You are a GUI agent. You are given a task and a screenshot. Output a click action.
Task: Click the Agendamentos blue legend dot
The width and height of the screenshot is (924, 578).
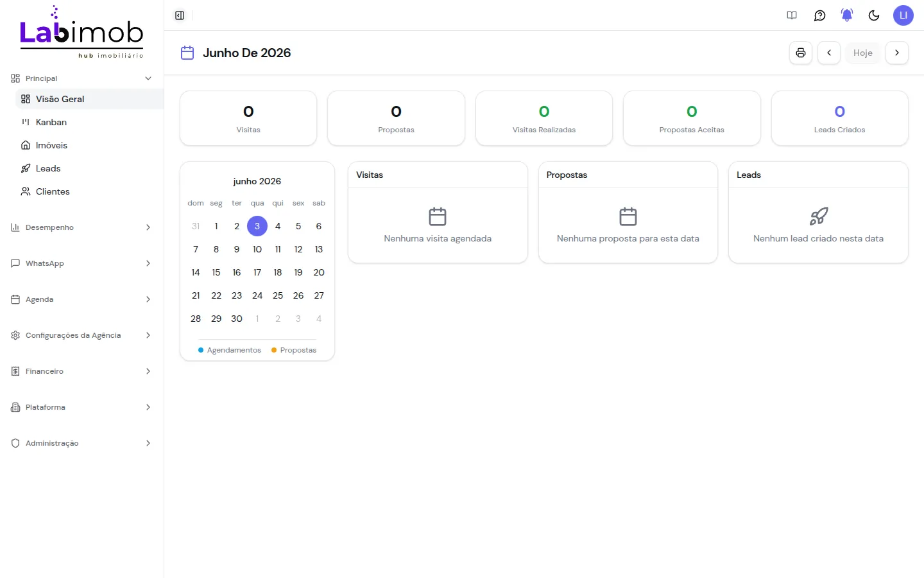click(x=201, y=350)
